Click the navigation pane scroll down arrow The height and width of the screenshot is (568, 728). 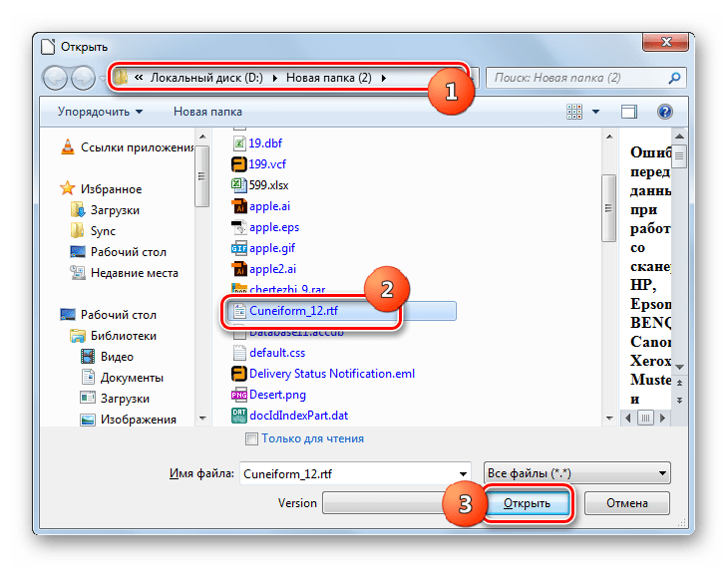tap(202, 419)
